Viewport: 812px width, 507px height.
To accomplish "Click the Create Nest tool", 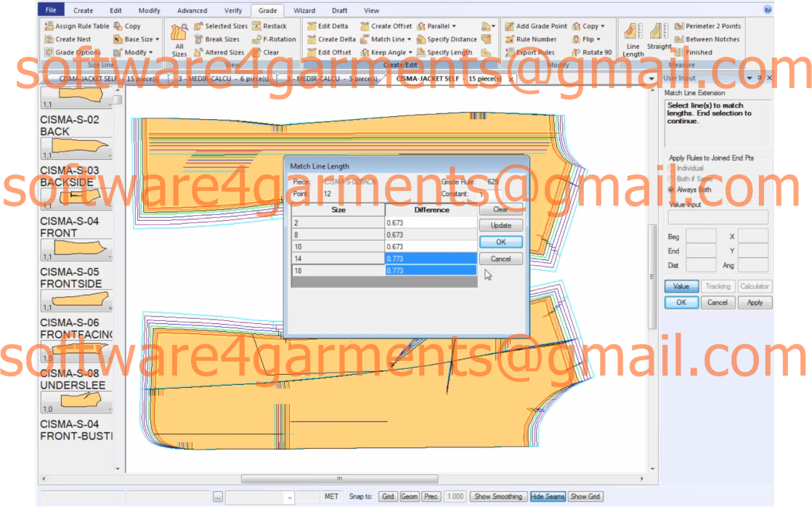I will click(68, 38).
